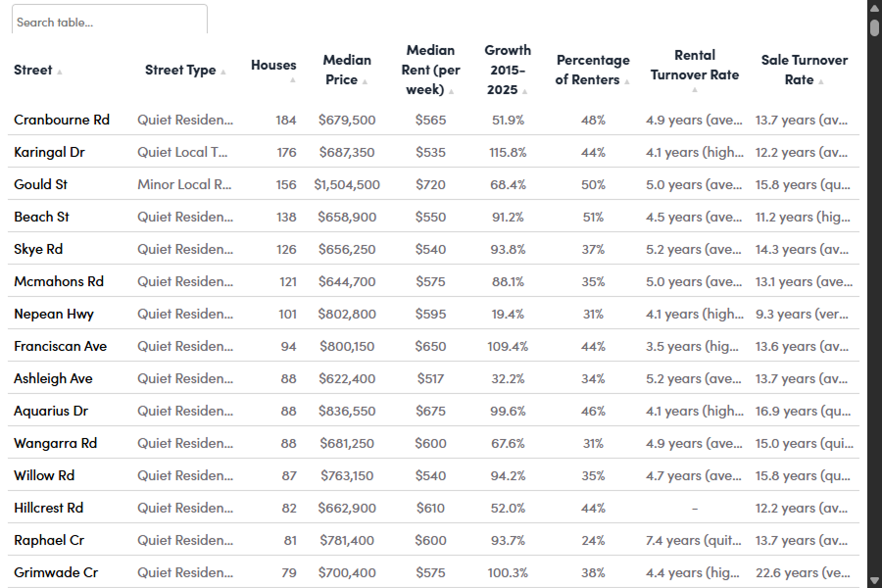Sort by Street Type sort arrow
The width and height of the screenshot is (882, 588).
coord(223,72)
